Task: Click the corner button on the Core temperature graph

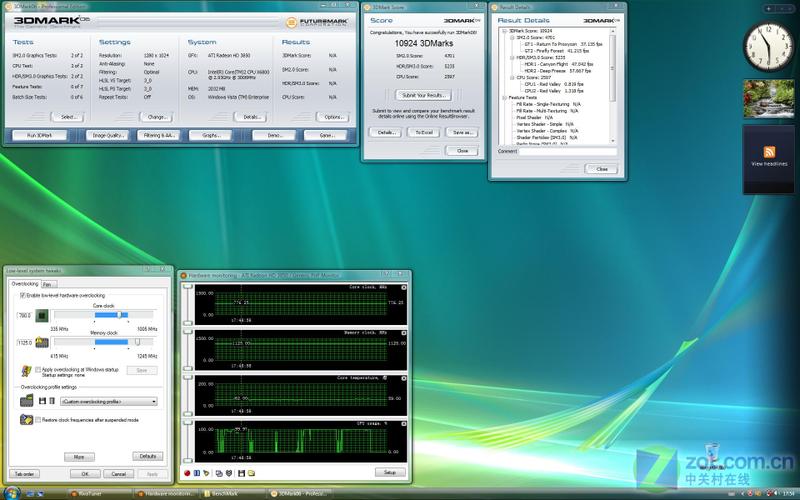Action: point(404,379)
